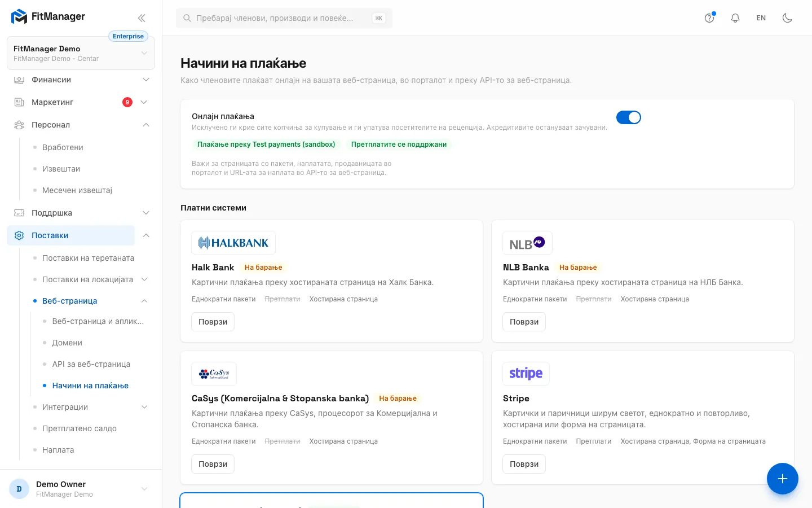This screenshot has width=812, height=508.
Task: Click the Поставки gear icon
Action: [x=19, y=235]
